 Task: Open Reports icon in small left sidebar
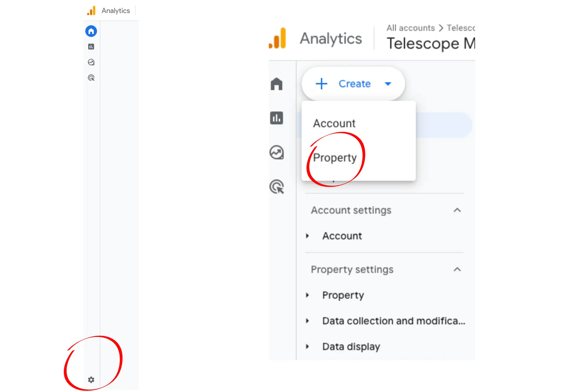pyautogui.click(x=91, y=47)
